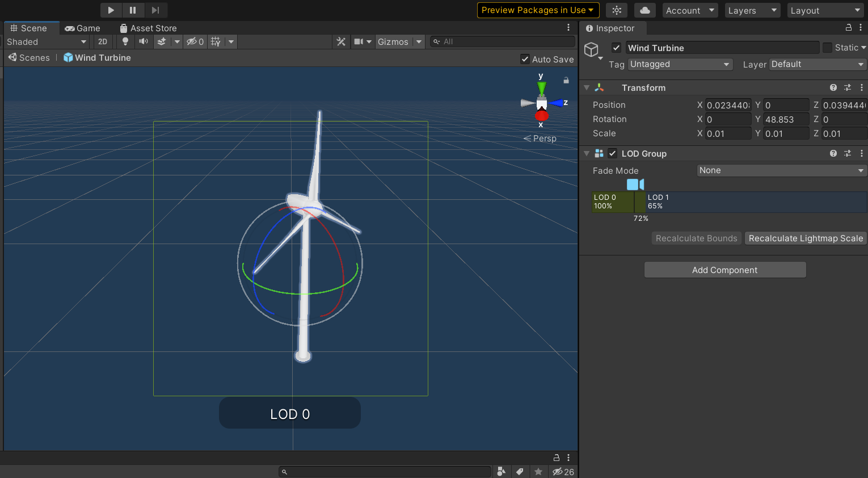868x478 pixels.
Task: Toggle the LOD Group enabled checkbox
Action: 612,153
